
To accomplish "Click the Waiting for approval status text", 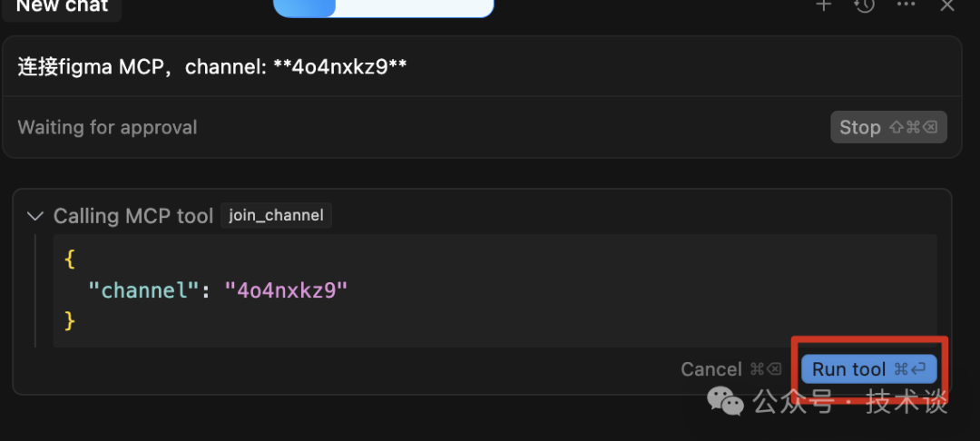I will [107, 127].
